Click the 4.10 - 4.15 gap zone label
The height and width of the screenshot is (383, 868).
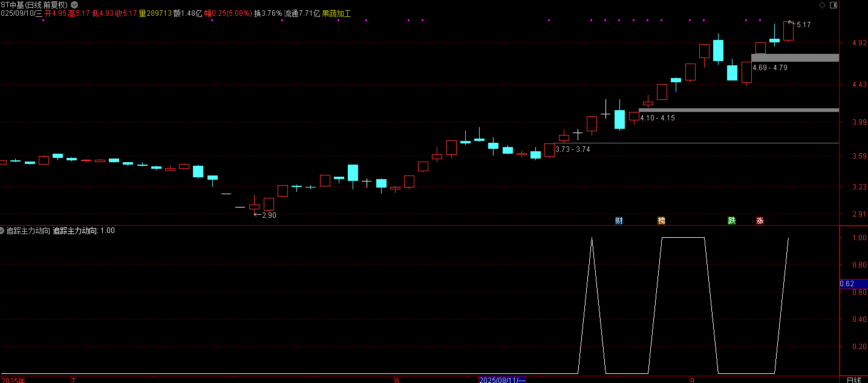click(658, 118)
